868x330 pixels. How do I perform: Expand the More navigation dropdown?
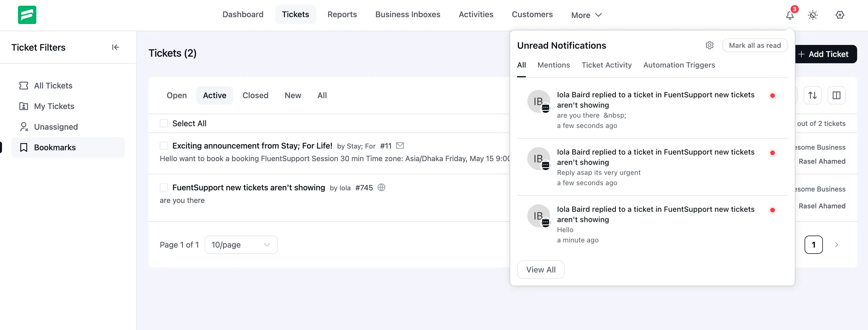[586, 15]
